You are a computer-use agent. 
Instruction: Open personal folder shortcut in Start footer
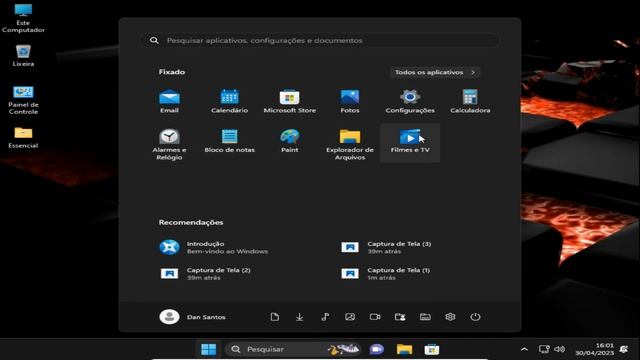[400, 317]
